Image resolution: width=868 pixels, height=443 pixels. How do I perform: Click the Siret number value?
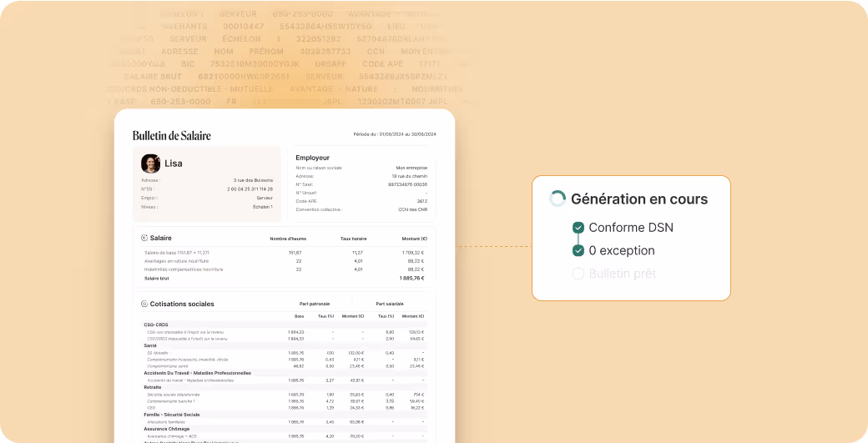[407, 184]
